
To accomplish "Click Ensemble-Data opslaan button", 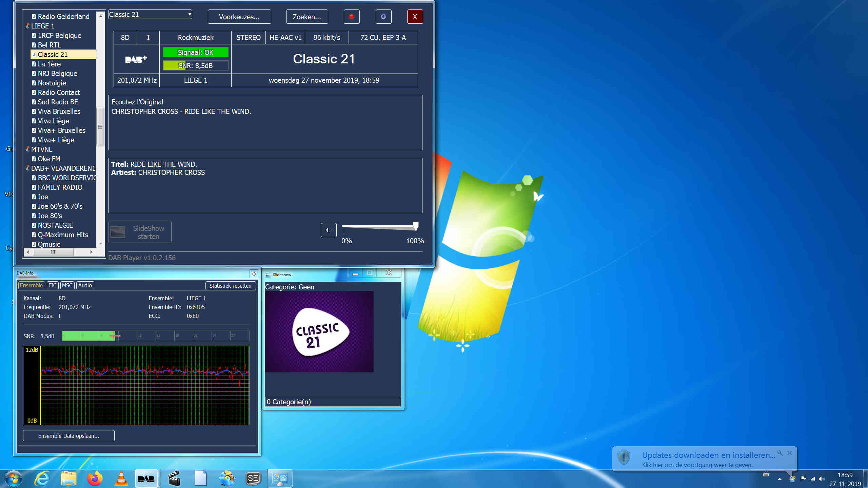I will (x=69, y=436).
